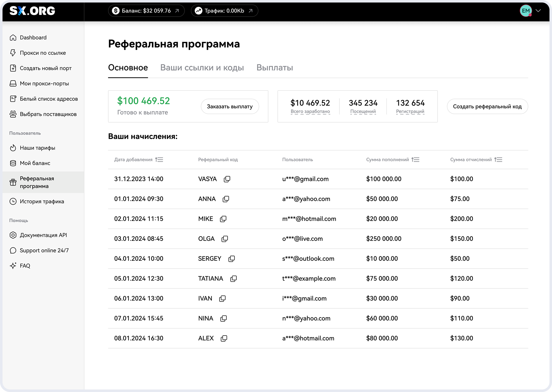The height and width of the screenshot is (392, 552).
Task: Expand the EM profile menu chevron
Action: point(538,11)
